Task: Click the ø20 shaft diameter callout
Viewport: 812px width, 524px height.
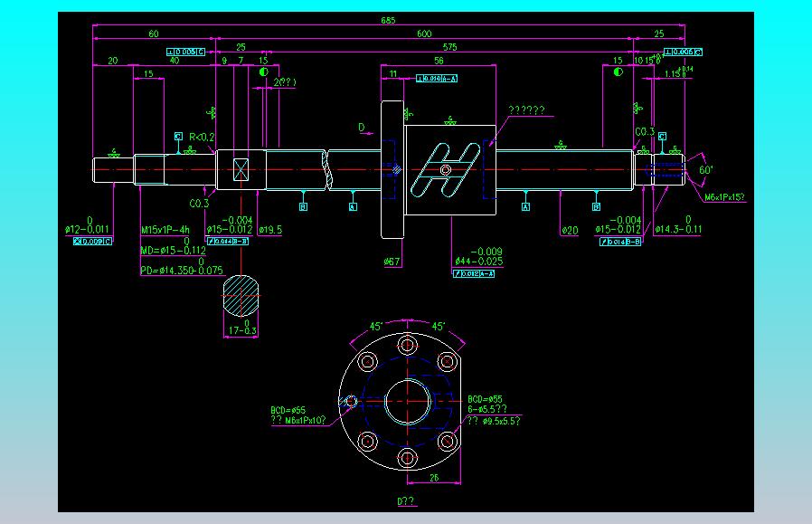Action: pyautogui.click(x=570, y=231)
